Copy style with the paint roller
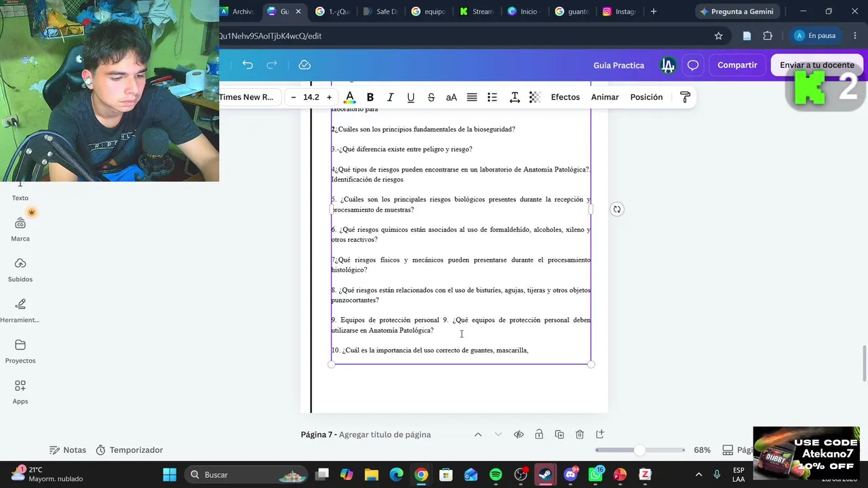 click(685, 97)
